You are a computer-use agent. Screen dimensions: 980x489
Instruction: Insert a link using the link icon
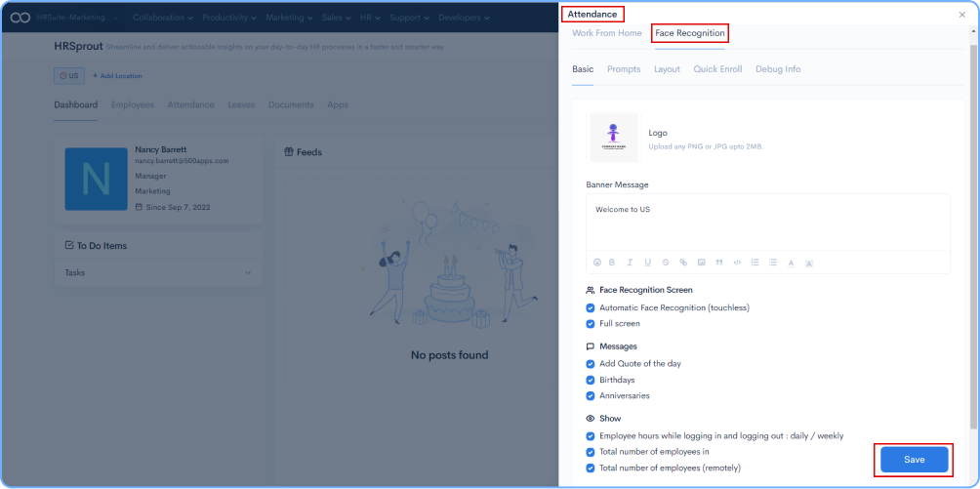pos(683,263)
